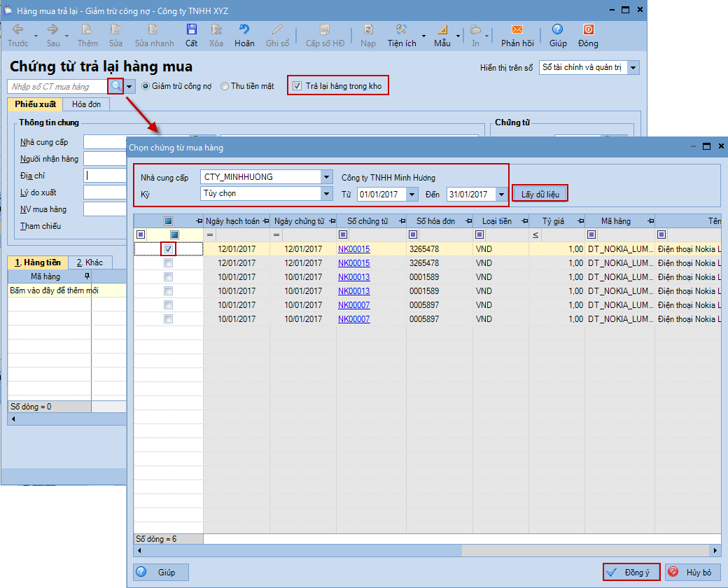Click the In (print) icon
The width and height of the screenshot is (728, 588).
click(x=475, y=29)
